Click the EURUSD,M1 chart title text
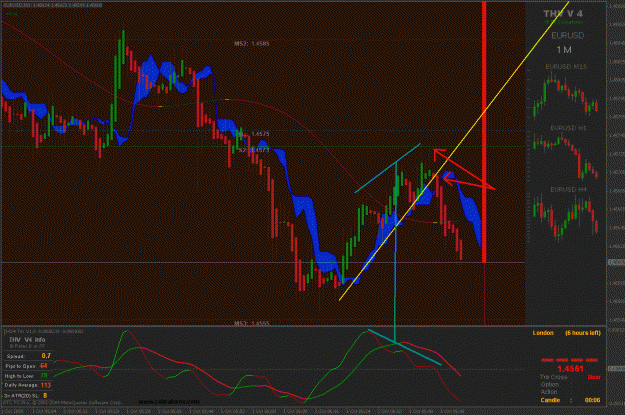This screenshot has width=625, height=415. (53, 6)
